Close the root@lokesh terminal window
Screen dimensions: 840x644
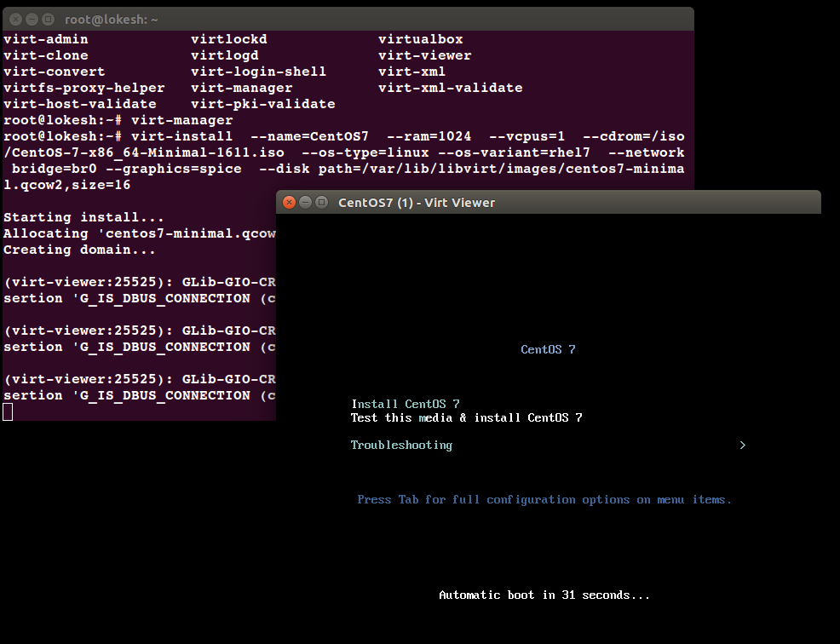point(16,20)
